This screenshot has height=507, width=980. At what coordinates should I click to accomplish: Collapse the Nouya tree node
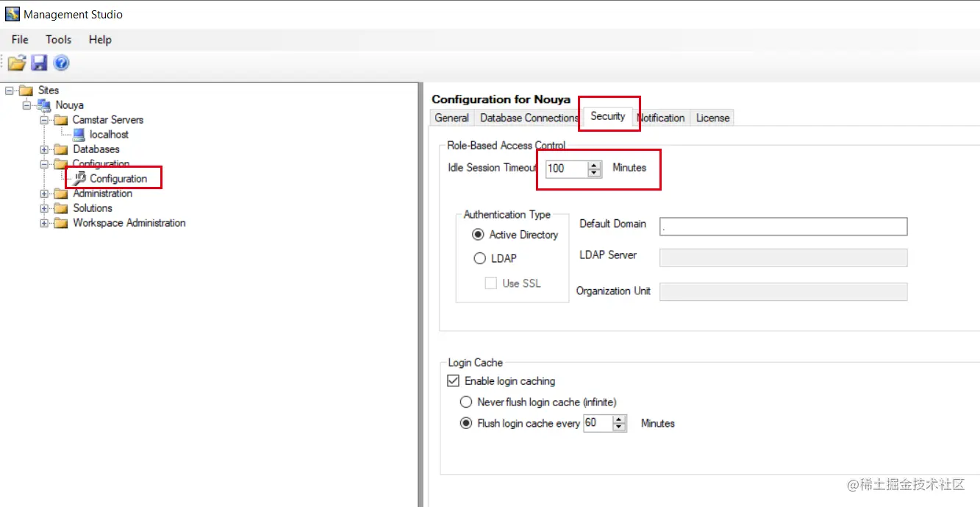[26, 105]
